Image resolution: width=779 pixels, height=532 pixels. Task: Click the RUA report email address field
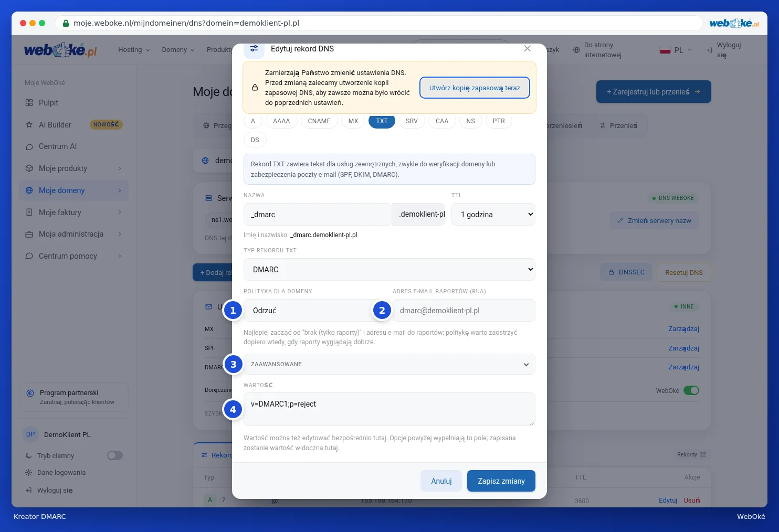[x=464, y=311]
